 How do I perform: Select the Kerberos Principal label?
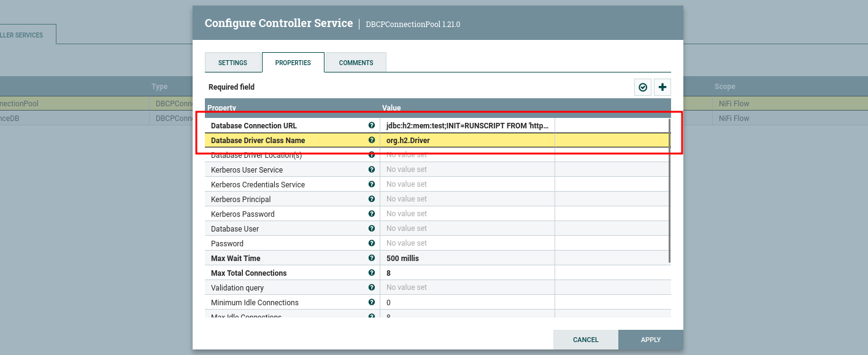(240, 199)
